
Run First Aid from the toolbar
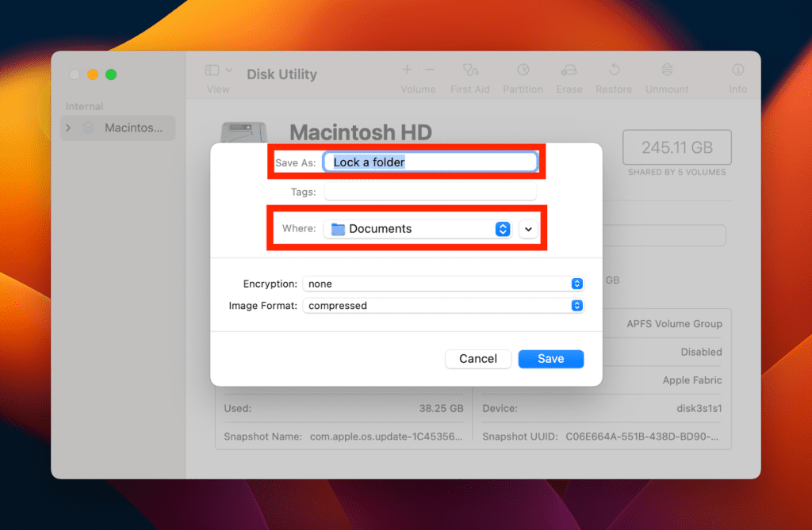pos(470,70)
